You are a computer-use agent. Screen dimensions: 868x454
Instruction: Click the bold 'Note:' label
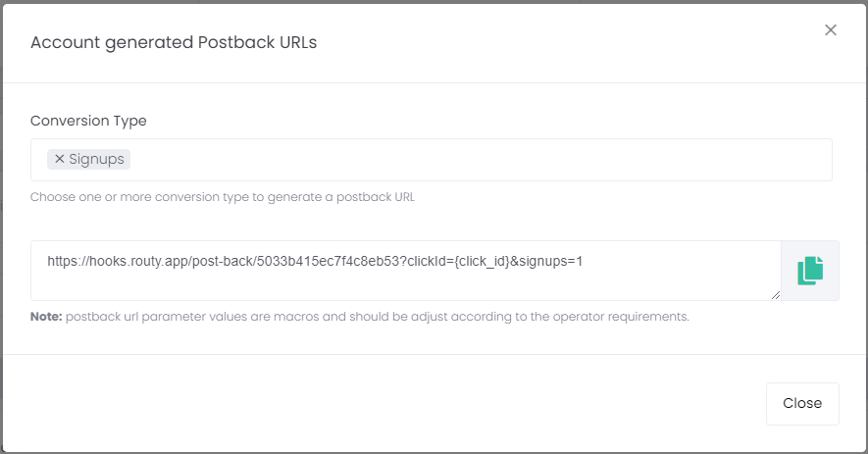[x=46, y=317]
